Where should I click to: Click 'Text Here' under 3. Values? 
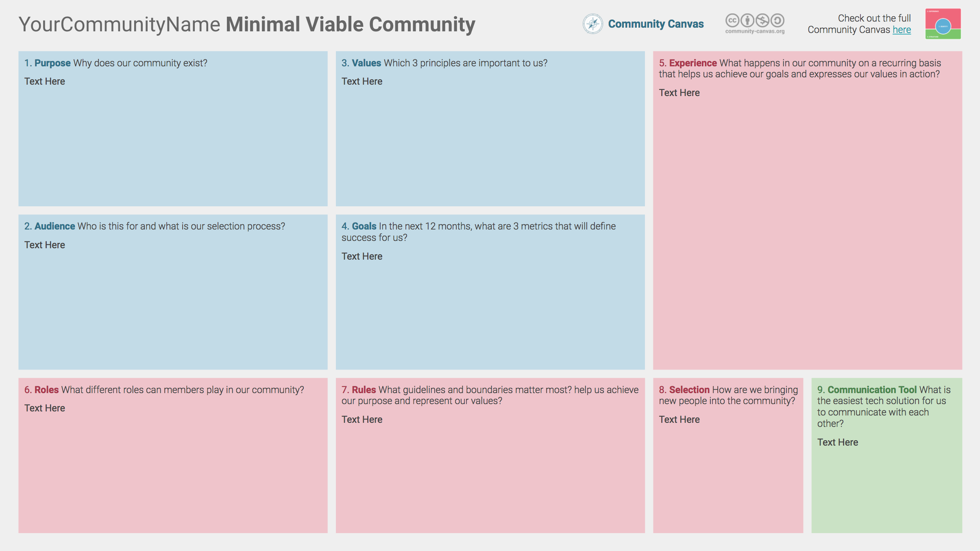(362, 81)
